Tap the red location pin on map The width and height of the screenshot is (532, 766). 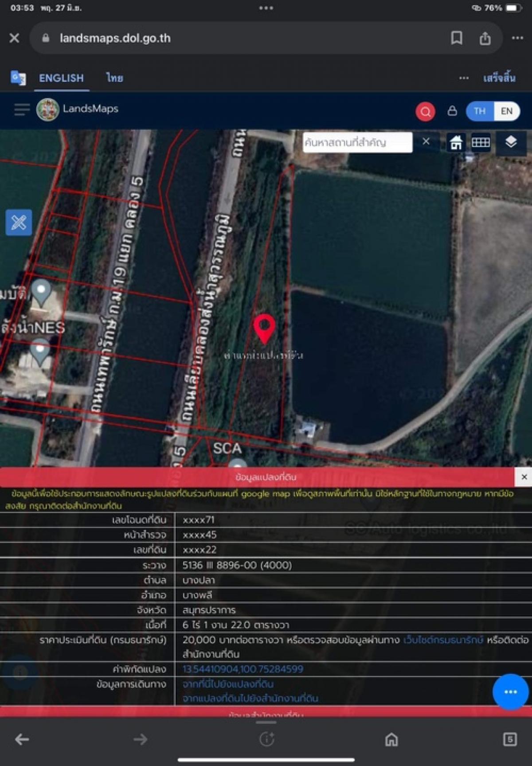[x=264, y=328]
